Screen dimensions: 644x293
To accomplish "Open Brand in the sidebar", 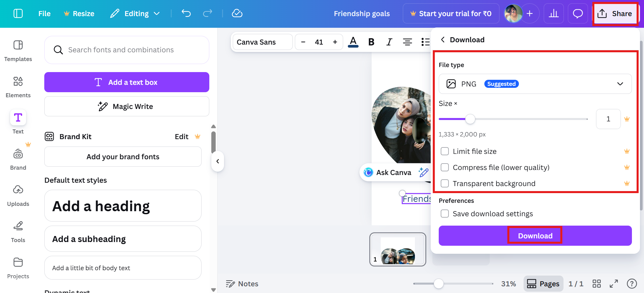I will pos(18,159).
